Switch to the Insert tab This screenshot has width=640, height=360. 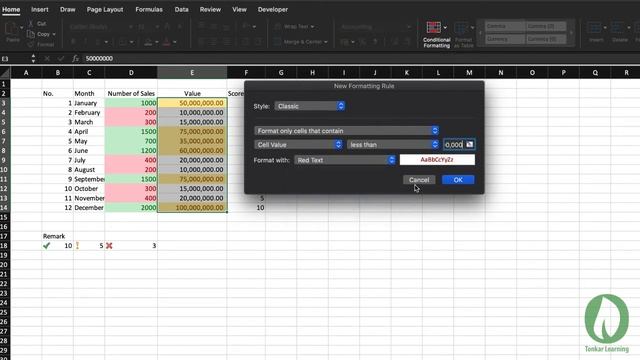coord(40,9)
